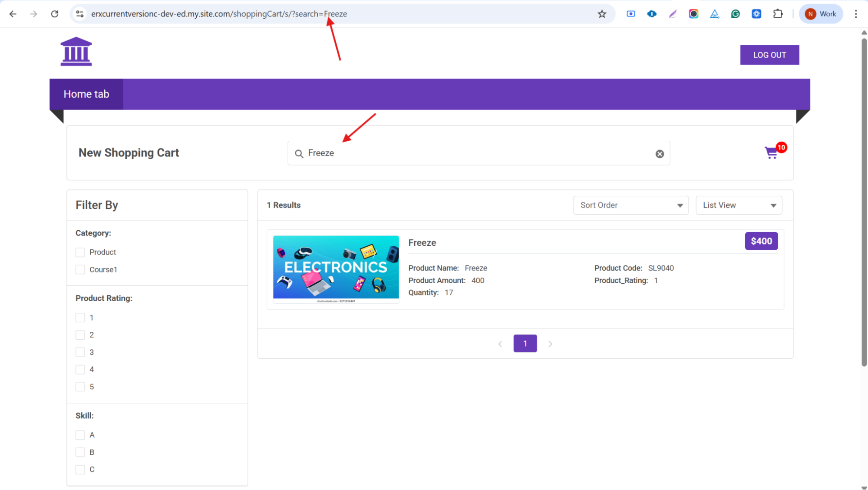
Task: Open the Sort Order dropdown
Action: pos(630,205)
